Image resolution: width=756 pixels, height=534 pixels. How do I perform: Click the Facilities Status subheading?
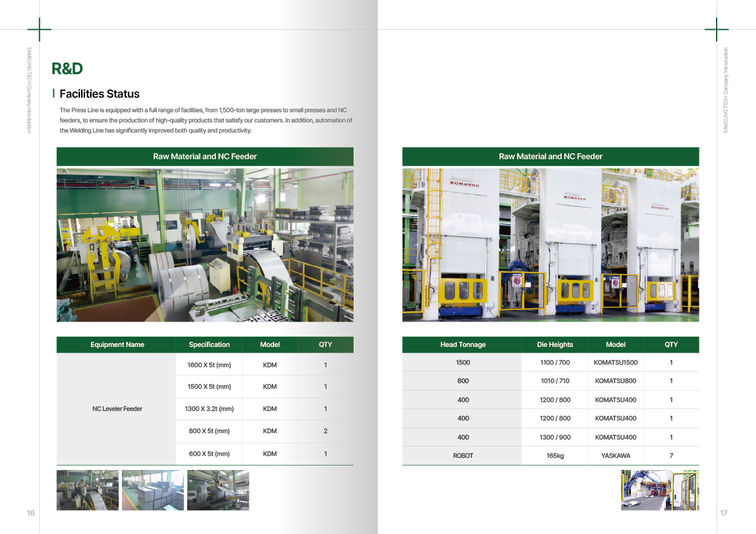pyautogui.click(x=99, y=94)
